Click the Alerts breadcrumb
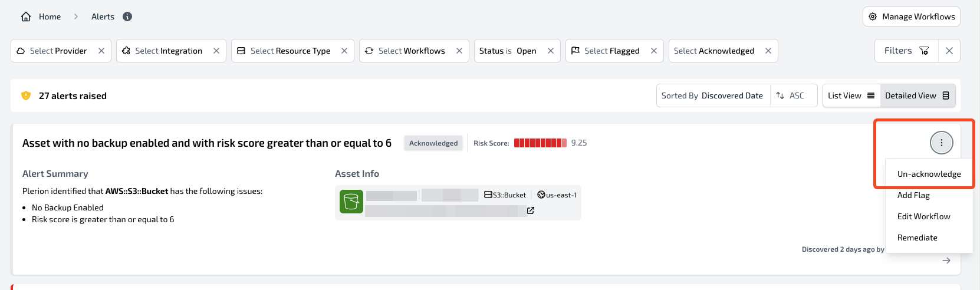The image size is (980, 290). [x=103, y=17]
